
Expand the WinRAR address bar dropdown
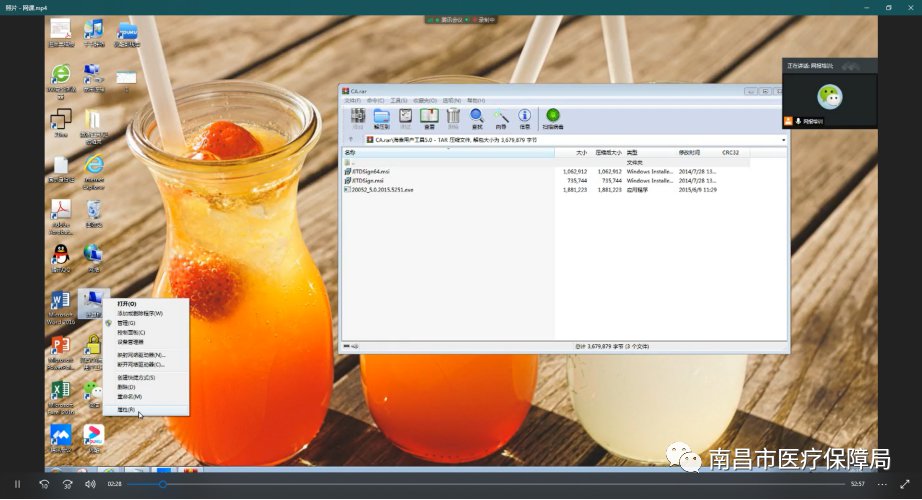click(x=782, y=140)
